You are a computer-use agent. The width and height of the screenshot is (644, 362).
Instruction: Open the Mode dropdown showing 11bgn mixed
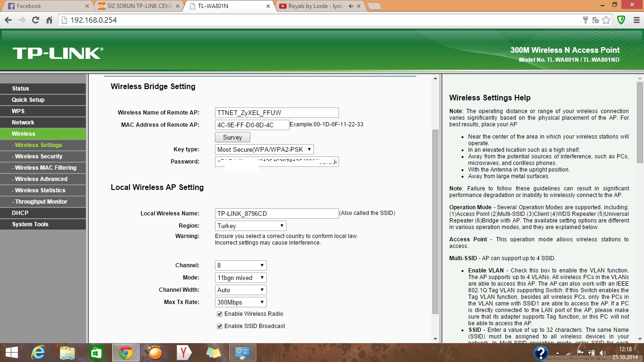coord(241,278)
